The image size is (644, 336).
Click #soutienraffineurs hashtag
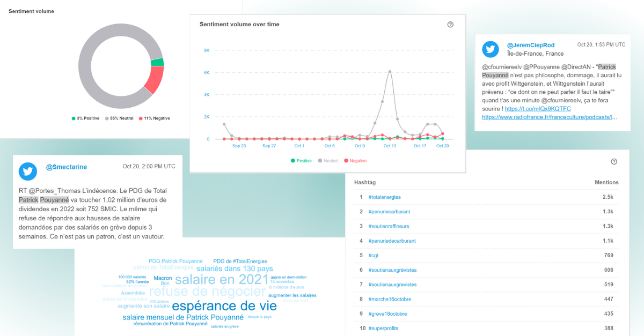pyautogui.click(x=389, y=226)
